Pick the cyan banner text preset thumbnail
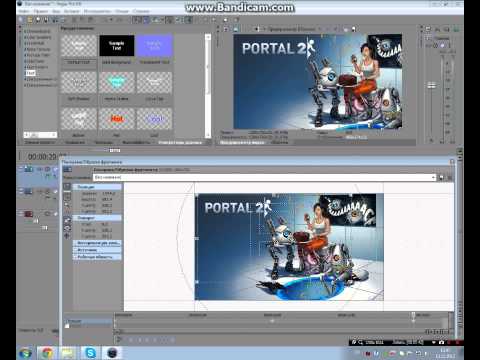The height and width of the screenshot is (360, 480). tap(117, 82)
